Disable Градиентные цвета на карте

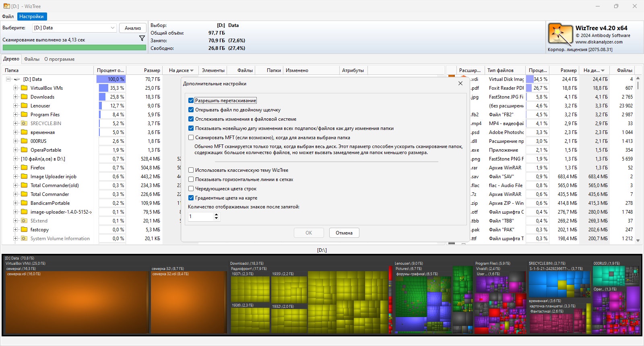[191, 198]
